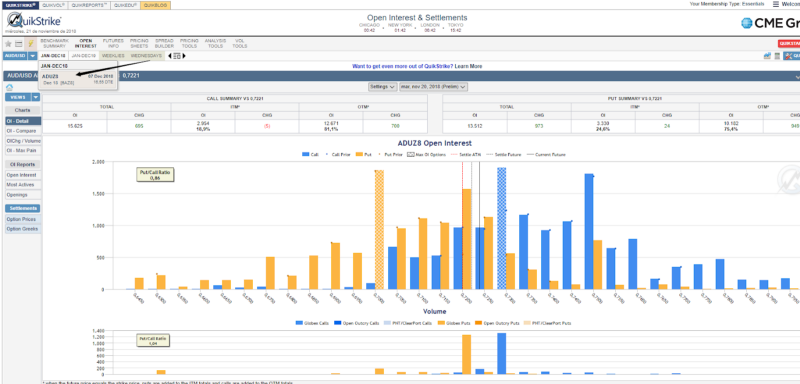
Task: Click the chart icon in the right toolbar
Action: coord(767,56)
